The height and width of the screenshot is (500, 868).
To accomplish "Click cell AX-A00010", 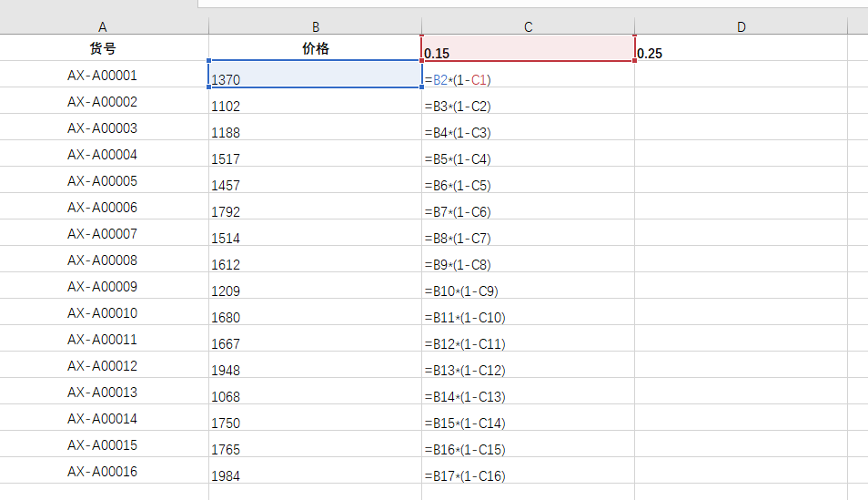I will (x=103, y=312).
